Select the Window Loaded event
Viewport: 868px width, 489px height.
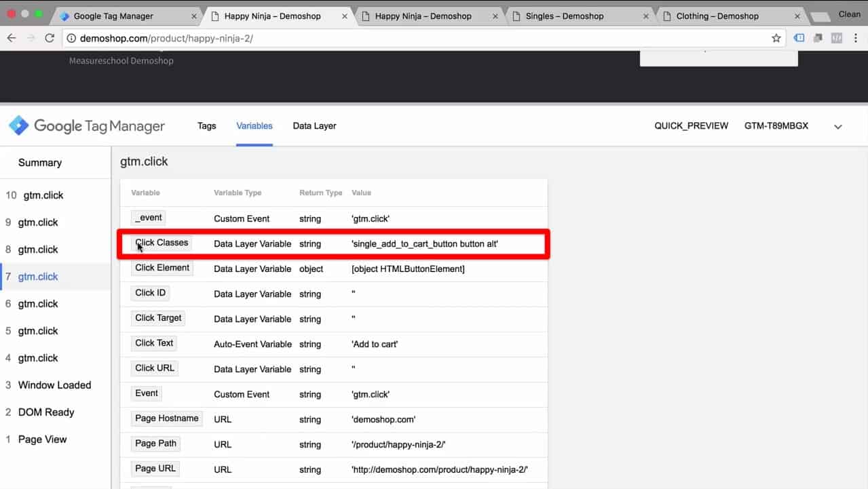[54, 385]
